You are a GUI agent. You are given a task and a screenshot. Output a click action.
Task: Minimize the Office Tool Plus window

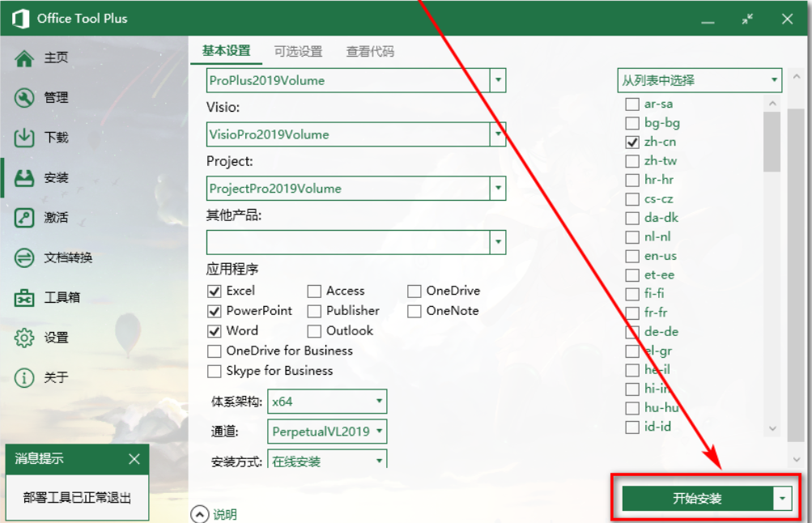pyautogui.click(x=708, y=23)
